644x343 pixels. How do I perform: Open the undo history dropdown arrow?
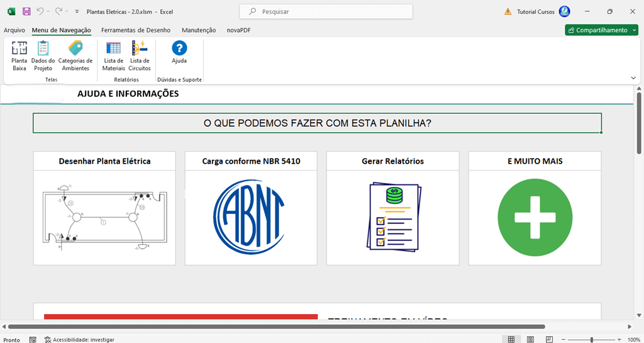point(48,12)
